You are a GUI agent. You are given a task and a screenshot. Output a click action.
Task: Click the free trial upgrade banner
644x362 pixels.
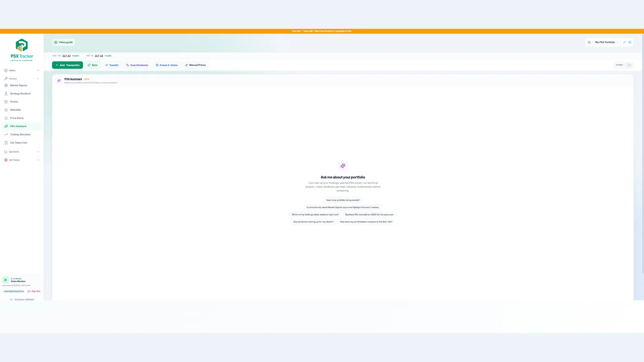click(322, 31)
